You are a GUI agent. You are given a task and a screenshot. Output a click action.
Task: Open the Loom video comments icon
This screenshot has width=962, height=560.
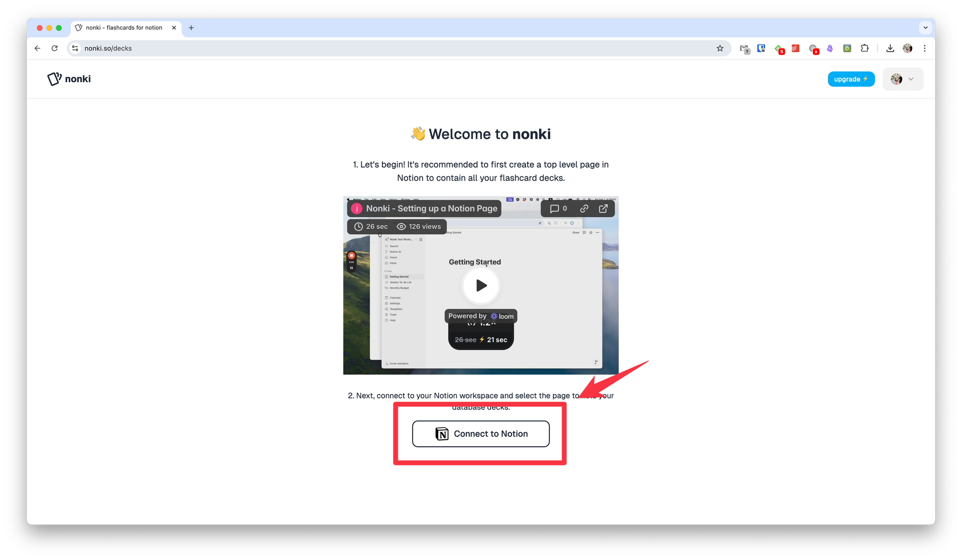coord(558,209)
